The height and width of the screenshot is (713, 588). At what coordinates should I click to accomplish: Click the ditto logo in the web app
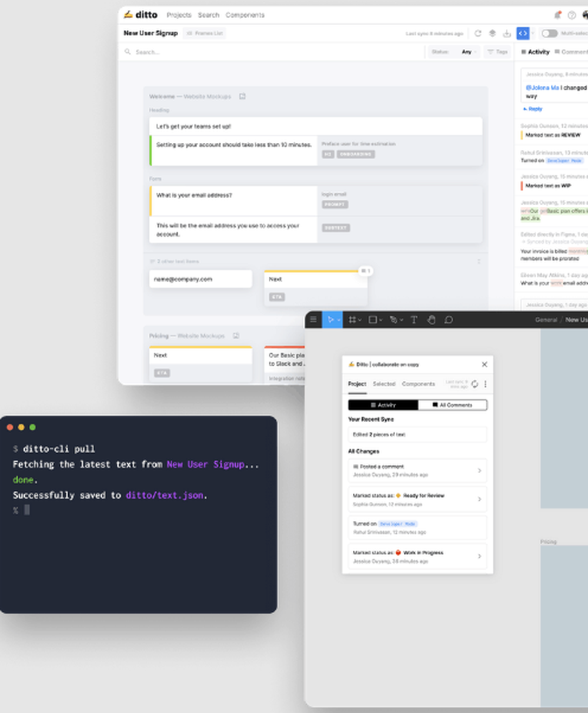point(141,15)
